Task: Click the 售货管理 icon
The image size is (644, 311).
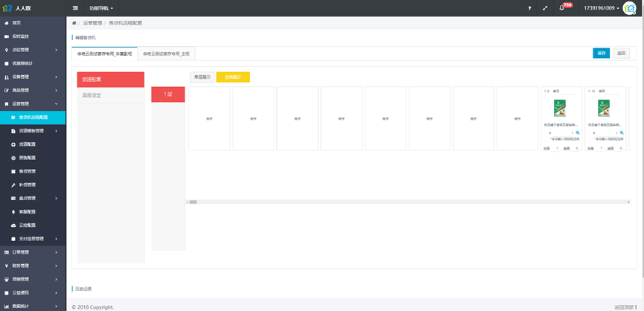Action: [13, 172]
